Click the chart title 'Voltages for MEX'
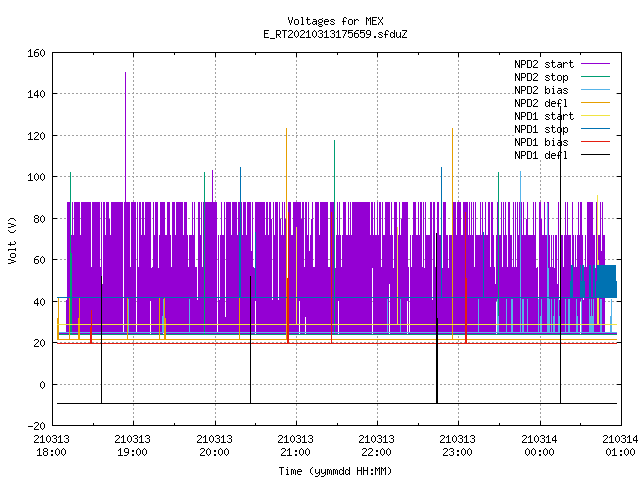 [335, 21]
